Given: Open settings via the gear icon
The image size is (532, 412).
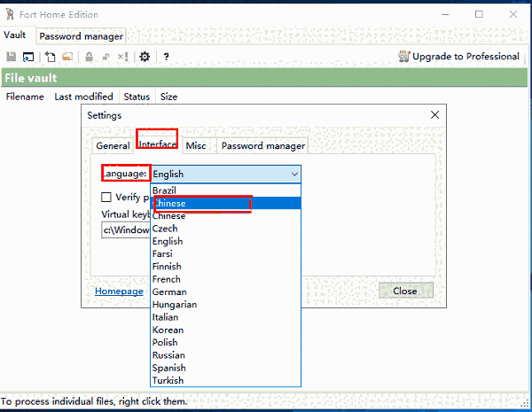Looking at the screenshot, I should click(x=145, y=57).
